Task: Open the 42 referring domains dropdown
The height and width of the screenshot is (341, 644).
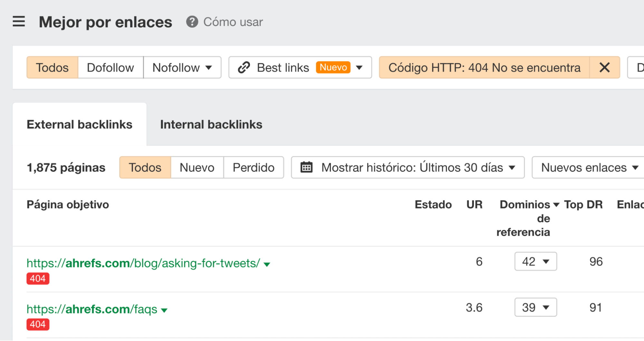Action: (x=535, y=261)
